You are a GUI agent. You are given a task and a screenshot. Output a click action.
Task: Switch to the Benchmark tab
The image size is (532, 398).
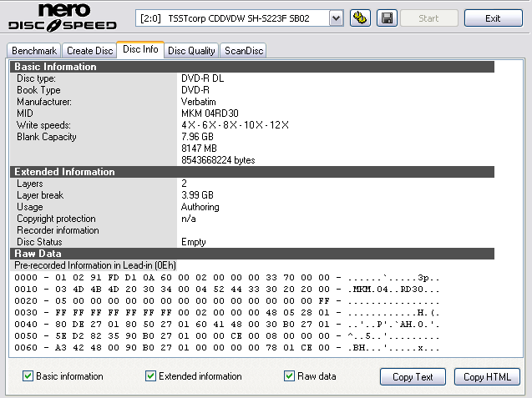34,51
